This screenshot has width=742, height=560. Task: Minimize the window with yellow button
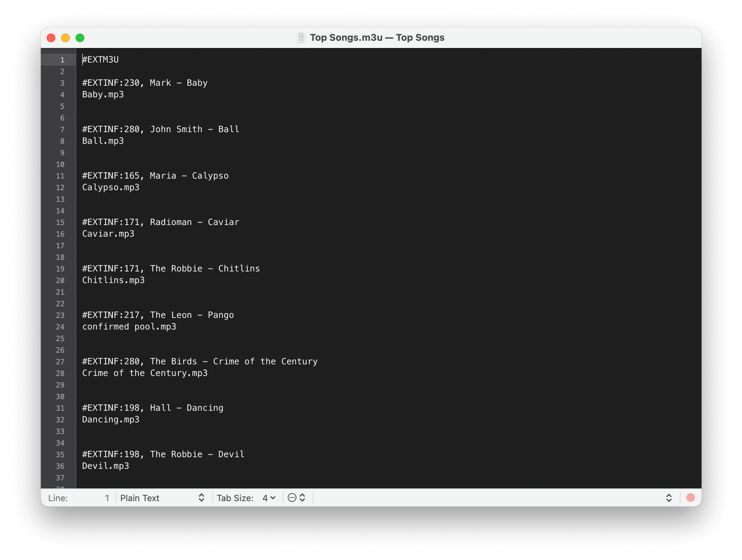click(65, 38)
